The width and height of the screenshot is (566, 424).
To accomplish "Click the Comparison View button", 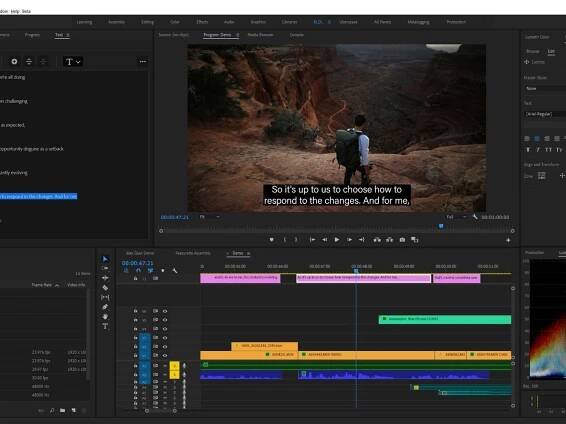I will tap(414, 240).
